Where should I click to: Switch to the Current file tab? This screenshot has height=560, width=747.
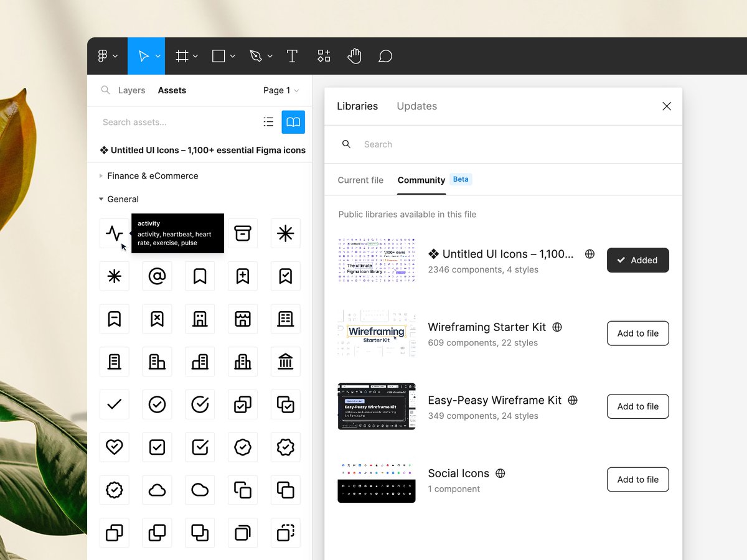[360, 180]
